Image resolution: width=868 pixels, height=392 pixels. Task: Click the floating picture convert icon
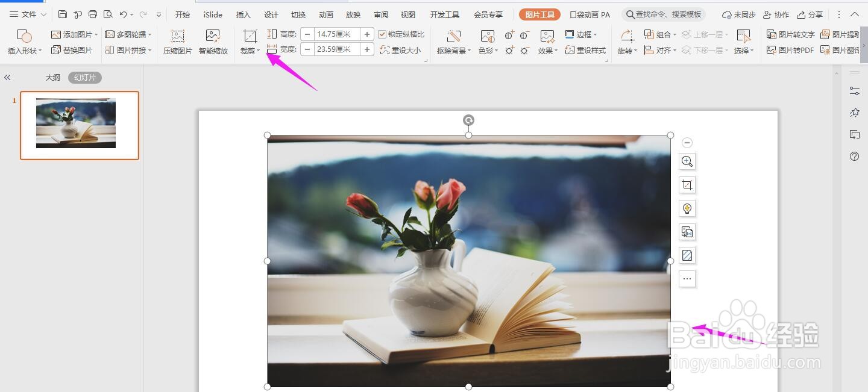click(x=687, y=232)
